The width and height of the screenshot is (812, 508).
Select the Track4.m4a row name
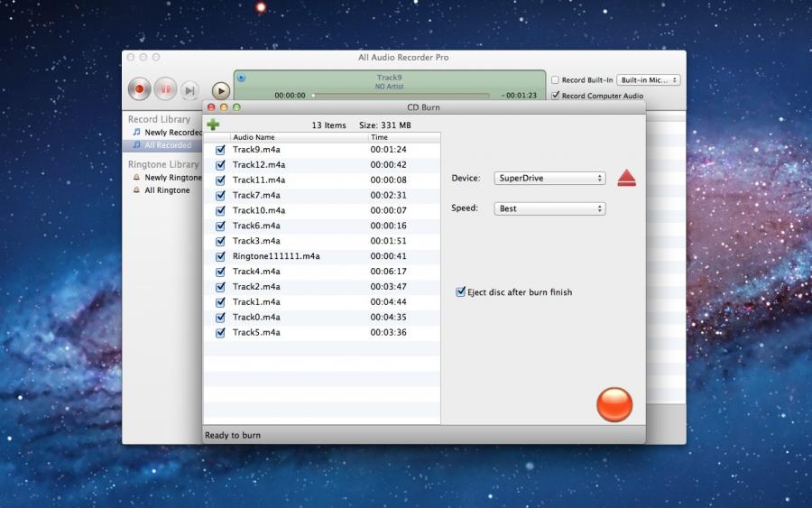(256, 272)
